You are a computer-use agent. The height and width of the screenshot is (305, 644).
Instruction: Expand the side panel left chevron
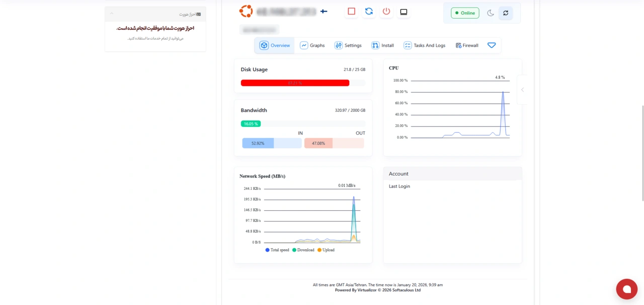pos(522,90)
